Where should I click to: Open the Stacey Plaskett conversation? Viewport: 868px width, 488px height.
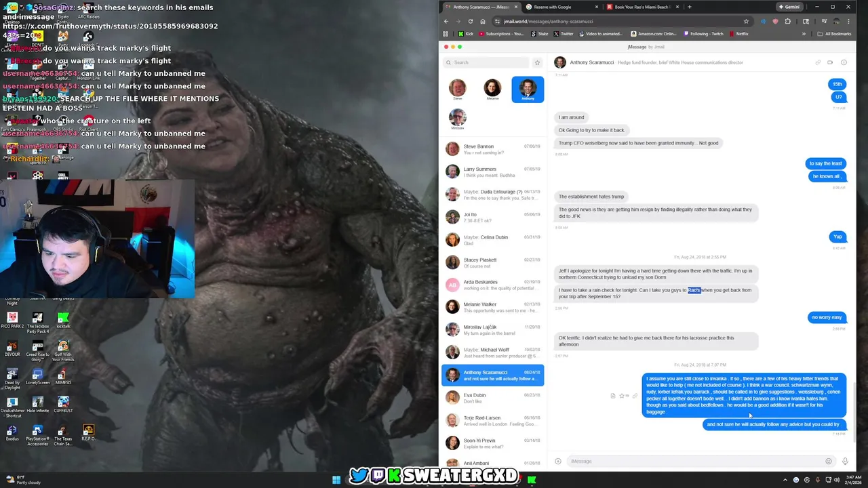pos(493,262)
